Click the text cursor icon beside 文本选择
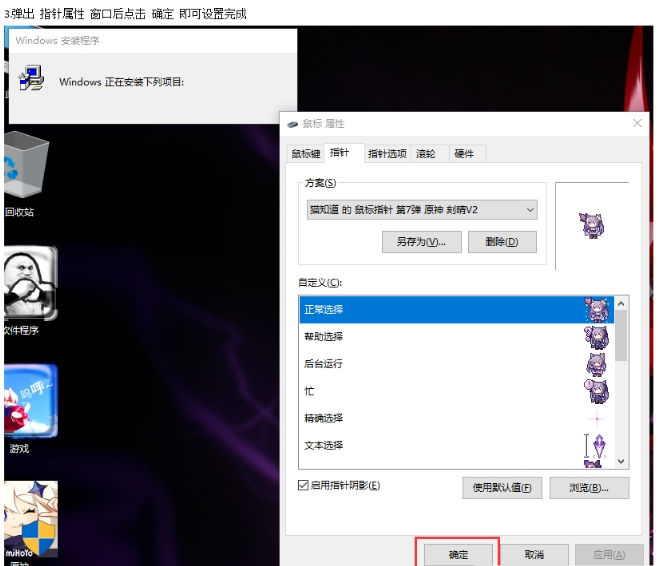658x566 pixels. 595,446
